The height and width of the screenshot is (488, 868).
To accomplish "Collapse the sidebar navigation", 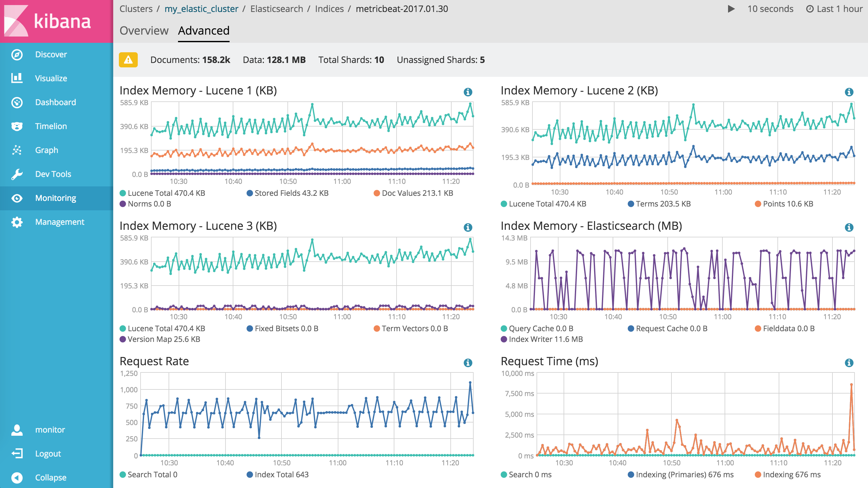I will [x=50, y=477].
